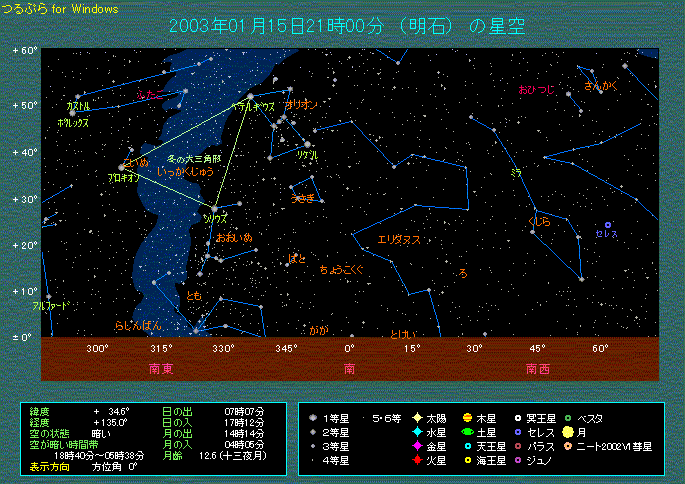Click the 海王星 Neptune circle icon in the legend

pos(468,460)
